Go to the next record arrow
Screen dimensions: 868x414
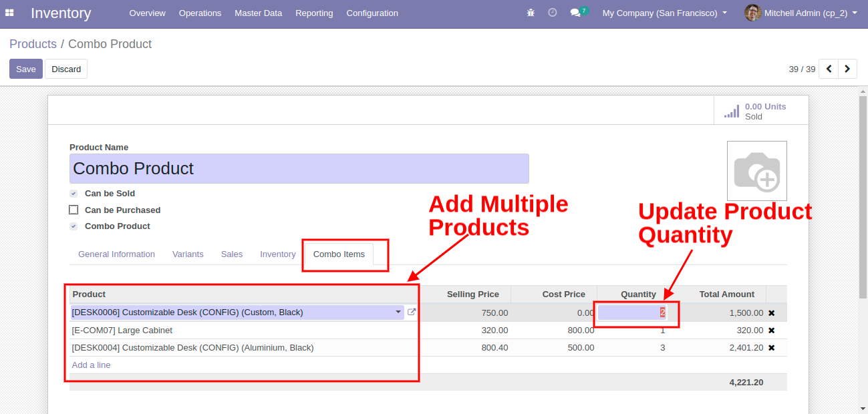[847, 69]
